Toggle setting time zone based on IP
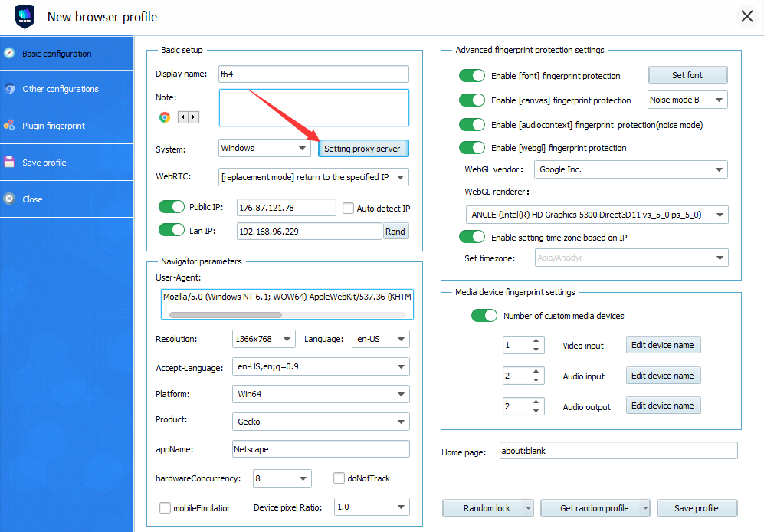The width and height of the screenshot is (764, 532). tap(471, 237)
